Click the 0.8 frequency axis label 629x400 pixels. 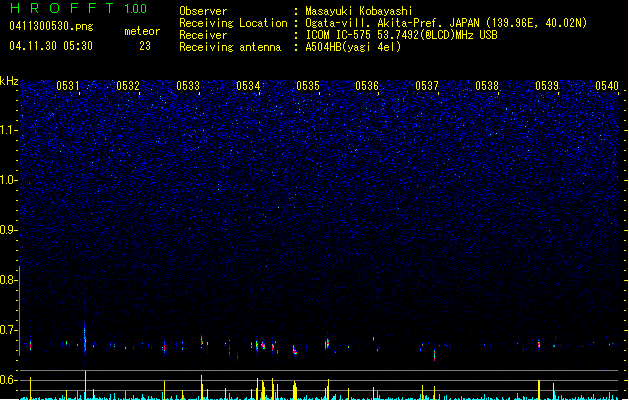tap(8, 280)
